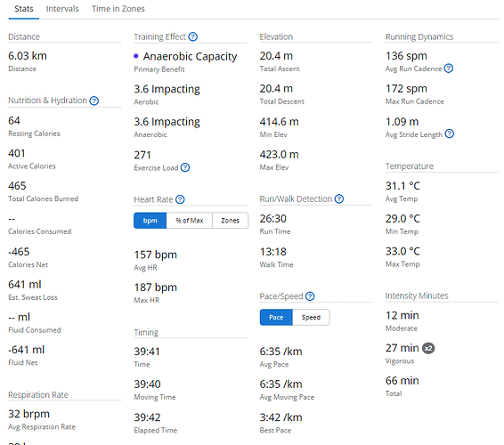Select the Pace display option
The image size is (504, 445).
(276, 318)
